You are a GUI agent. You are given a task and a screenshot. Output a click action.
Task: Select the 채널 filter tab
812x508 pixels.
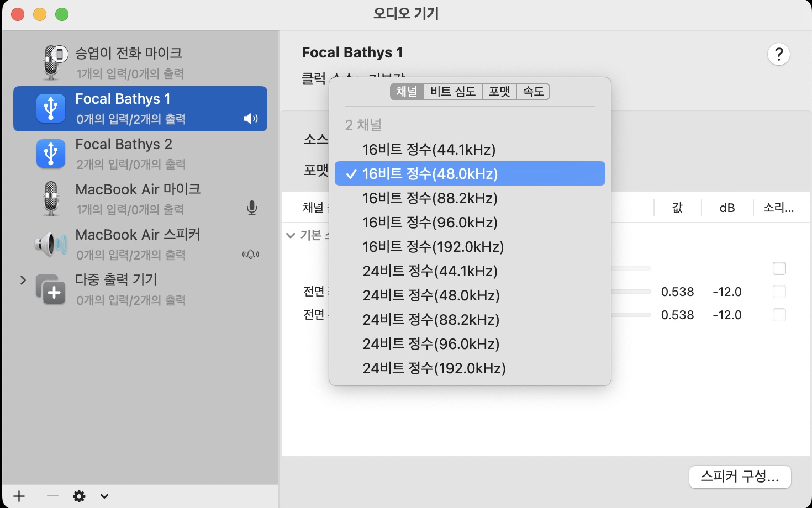tap(407, 92)
